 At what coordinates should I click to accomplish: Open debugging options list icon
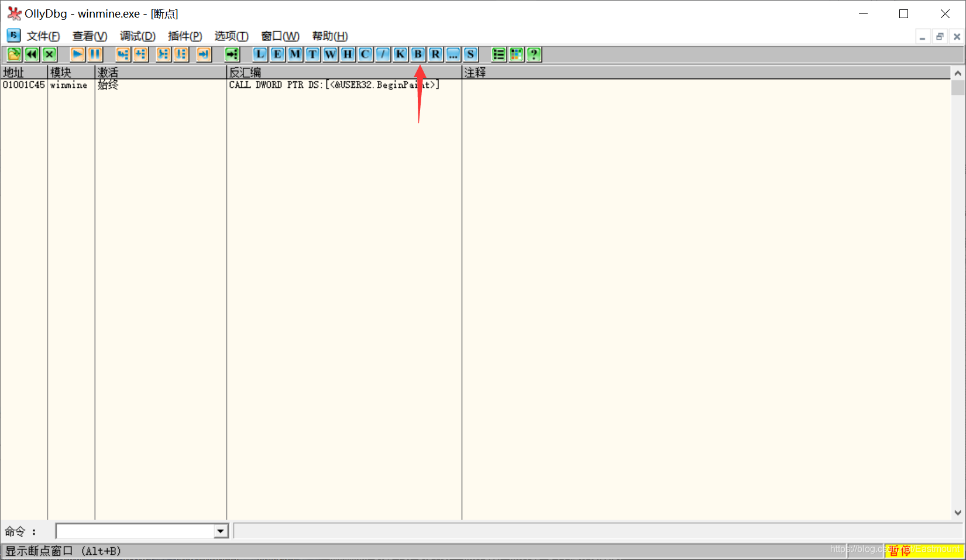point(499,54)
